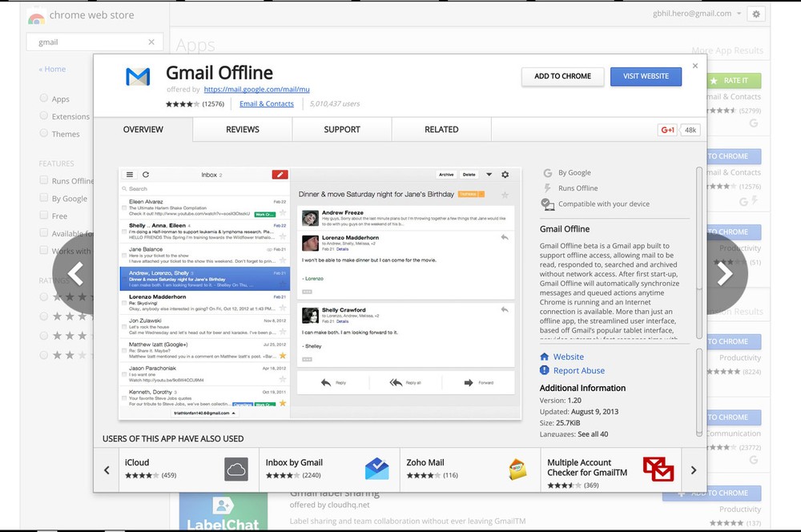Click the Gmail Offline screenshot preview
801x532 pixels.
point(320,292)
